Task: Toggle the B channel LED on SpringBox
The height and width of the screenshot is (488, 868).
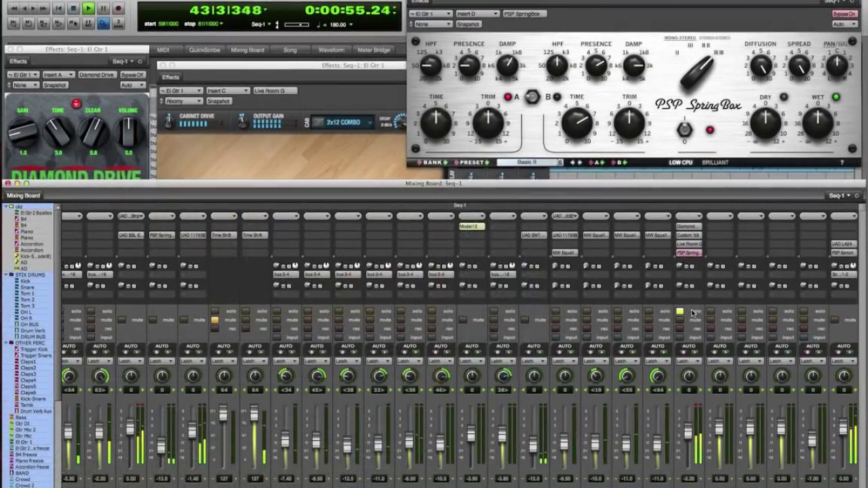Action: point(557,97)
